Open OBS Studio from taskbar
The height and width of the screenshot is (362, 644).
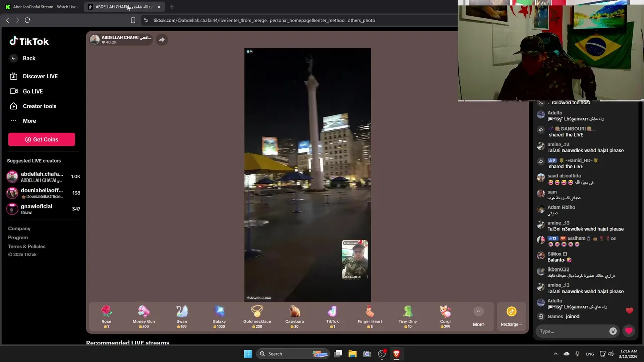point(382,354)
